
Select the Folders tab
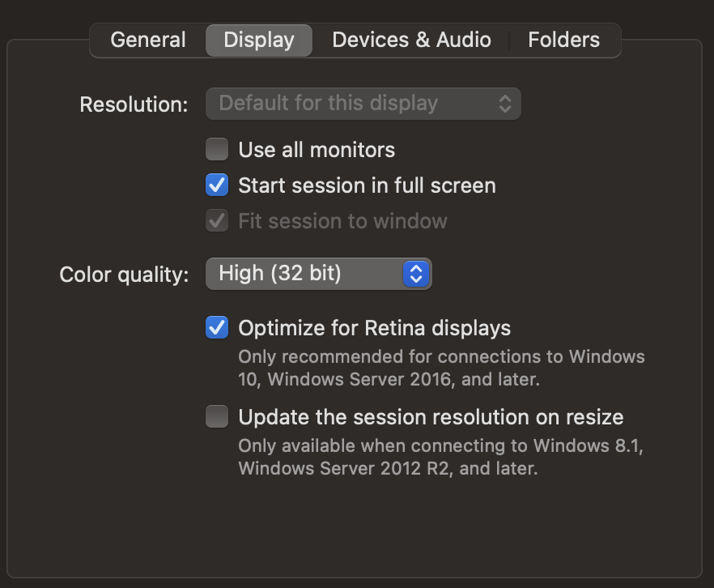[x=563, y=39]
